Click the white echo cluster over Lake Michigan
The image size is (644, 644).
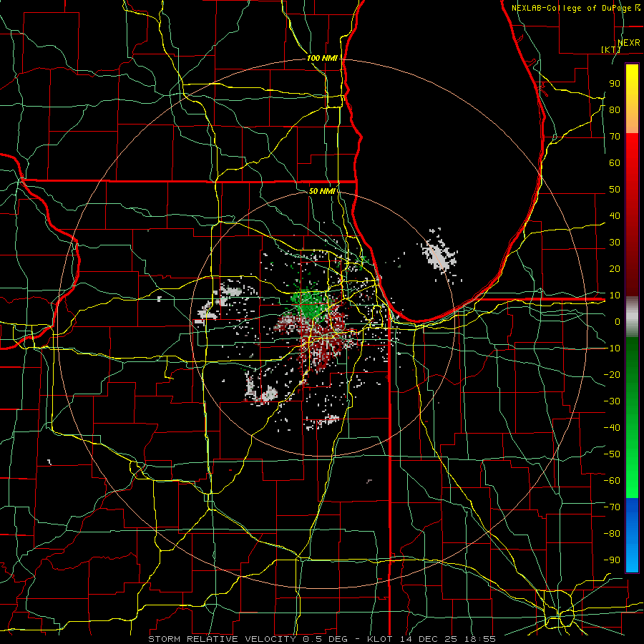coord(439,255)
